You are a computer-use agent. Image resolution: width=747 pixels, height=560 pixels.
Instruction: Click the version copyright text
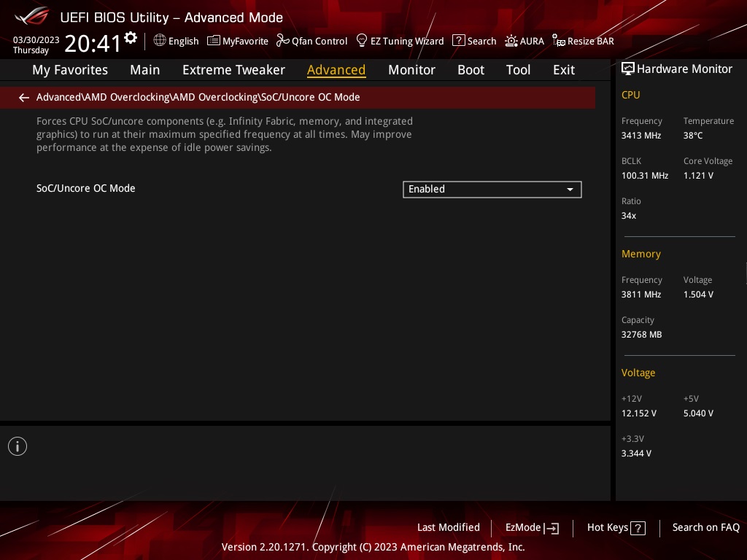(373, 547)
